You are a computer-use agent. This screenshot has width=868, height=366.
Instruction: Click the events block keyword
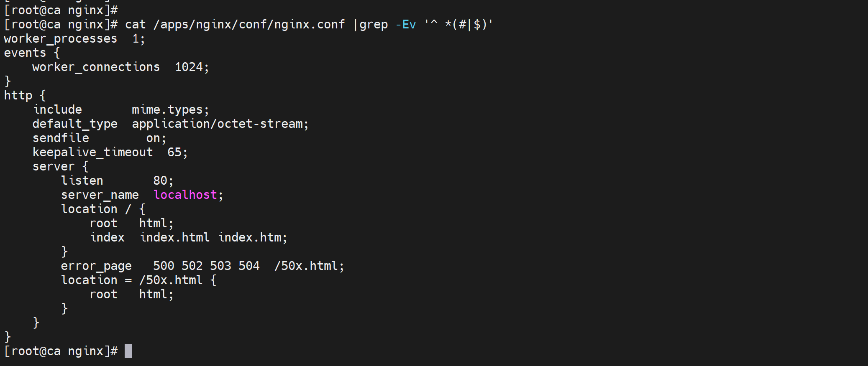click(25, 53)
